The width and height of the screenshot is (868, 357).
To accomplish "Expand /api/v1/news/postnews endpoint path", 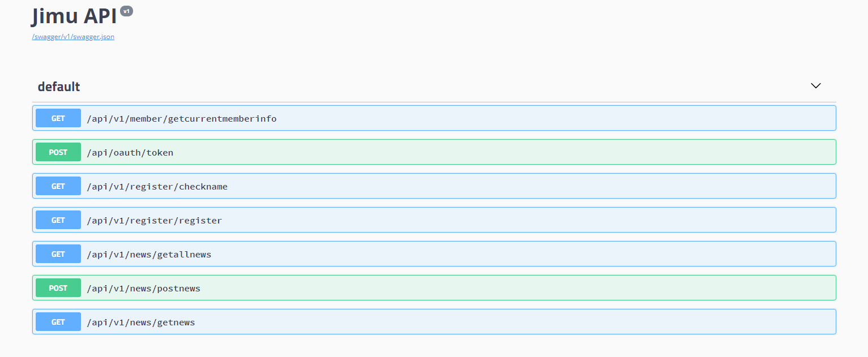I will (x=144, y=289).
